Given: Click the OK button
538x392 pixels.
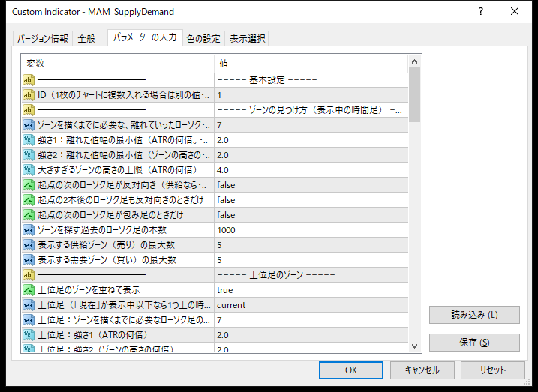Looking at the screenshot, I should pos(351,370).
